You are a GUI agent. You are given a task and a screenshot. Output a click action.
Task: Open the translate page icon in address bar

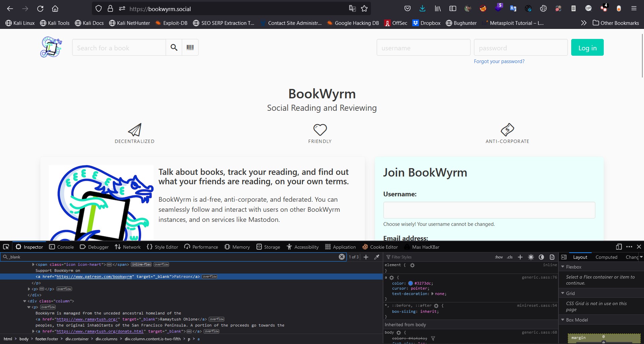[x=352, y=9]
